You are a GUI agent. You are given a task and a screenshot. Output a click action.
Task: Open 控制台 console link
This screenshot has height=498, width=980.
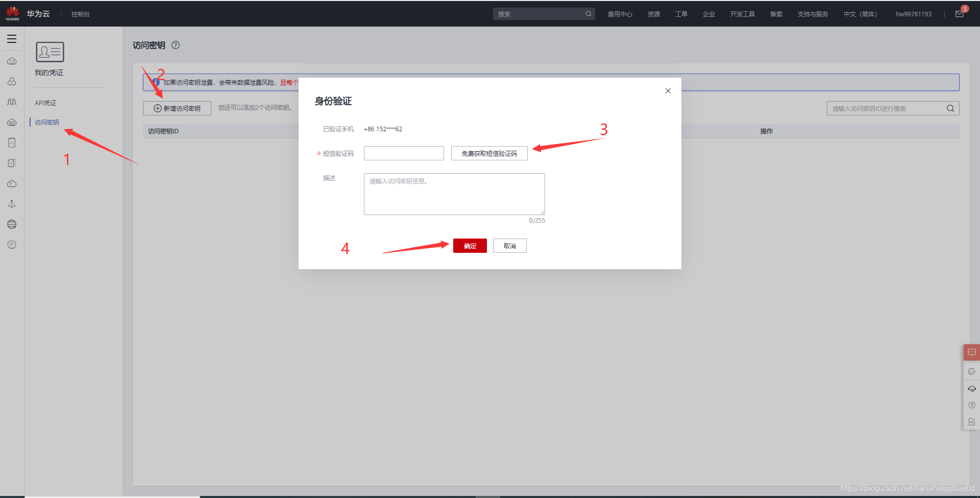pos(81,14)
